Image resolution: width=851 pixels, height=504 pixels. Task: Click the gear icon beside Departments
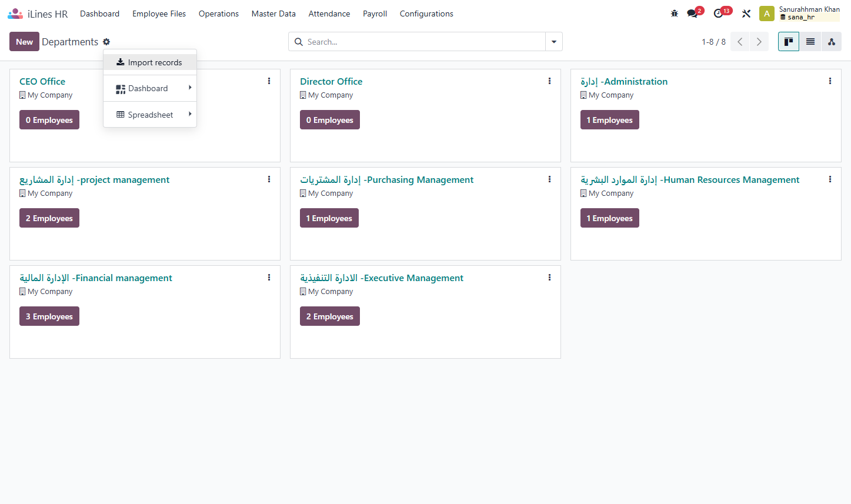click(x=106, y=42)
